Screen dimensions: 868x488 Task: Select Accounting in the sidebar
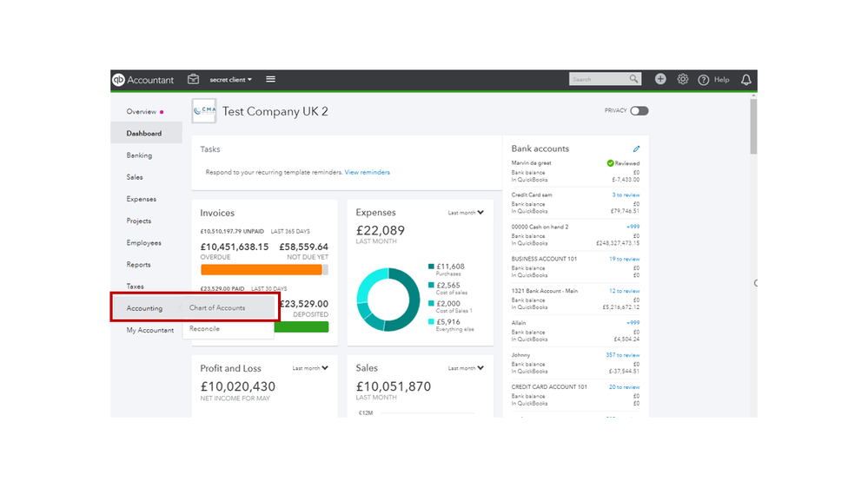144,308
